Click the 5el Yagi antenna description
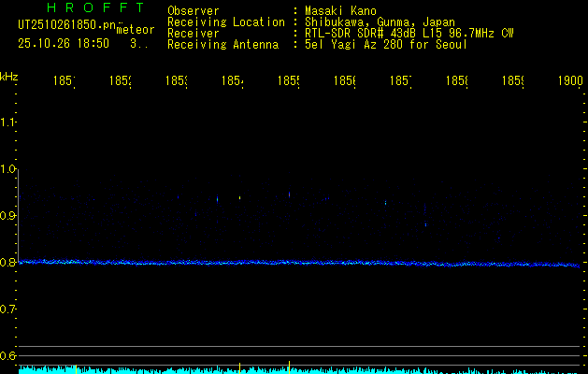This screenshot has width=588, height=374. point(385,44)
